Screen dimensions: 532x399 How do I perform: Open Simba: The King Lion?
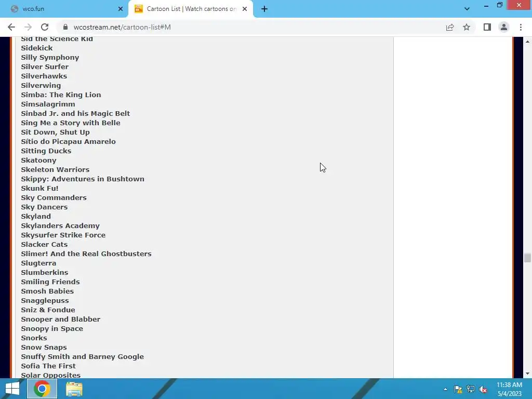tap(61, 95)
